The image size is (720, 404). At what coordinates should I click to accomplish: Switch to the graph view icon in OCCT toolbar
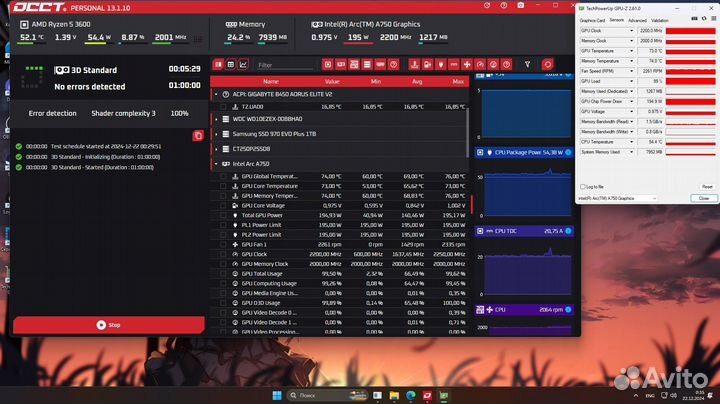[243, 65]
